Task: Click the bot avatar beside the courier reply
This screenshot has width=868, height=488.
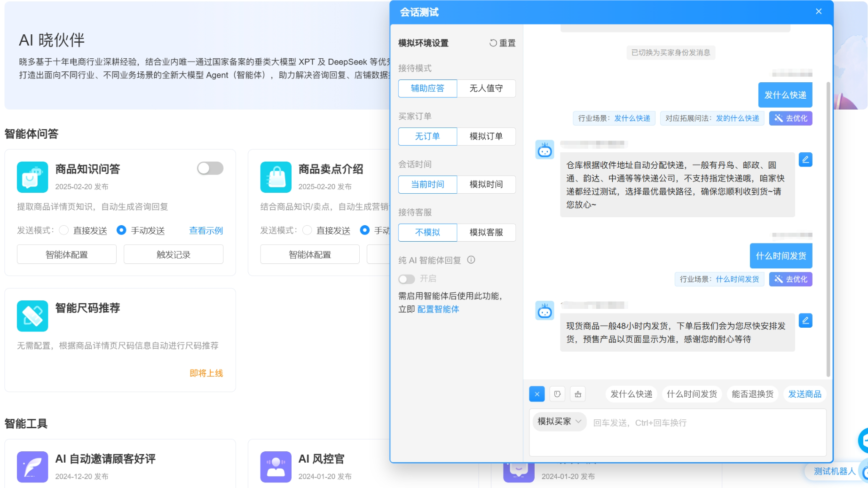Action: pos(545,150)
